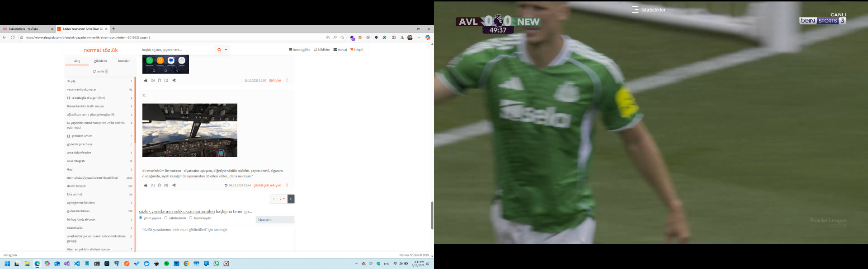
Task: Click the orange search magnifier icon
Action: click(219, 50)
